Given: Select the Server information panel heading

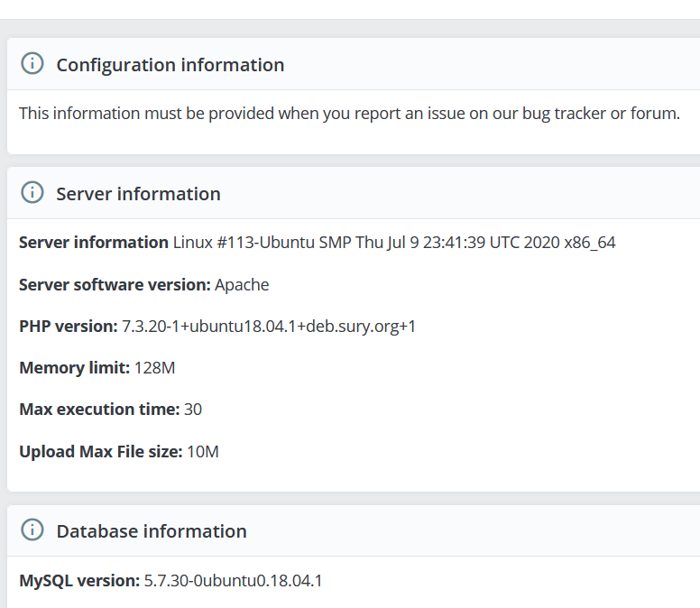Looking at the screenshot, I should 138,194.
